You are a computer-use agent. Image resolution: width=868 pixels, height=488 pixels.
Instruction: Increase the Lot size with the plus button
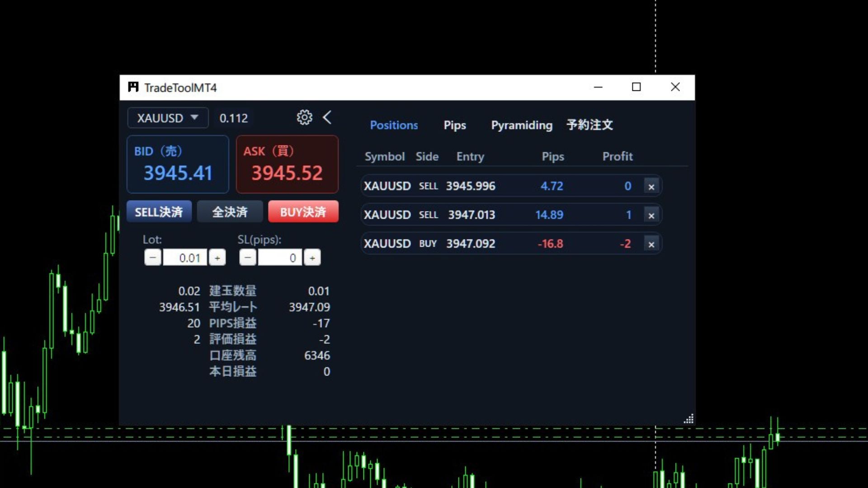pyautogui.click(x=217, y=258)
